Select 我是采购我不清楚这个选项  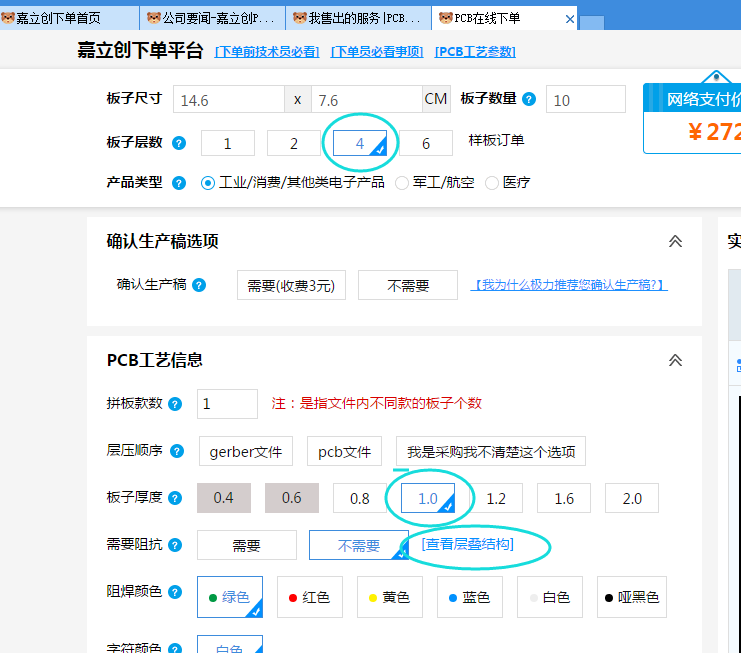[491, 451]
